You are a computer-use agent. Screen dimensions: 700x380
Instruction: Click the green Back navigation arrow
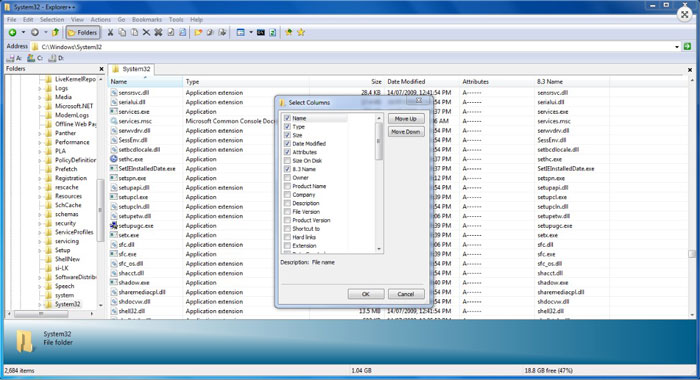tap(12, 32)
